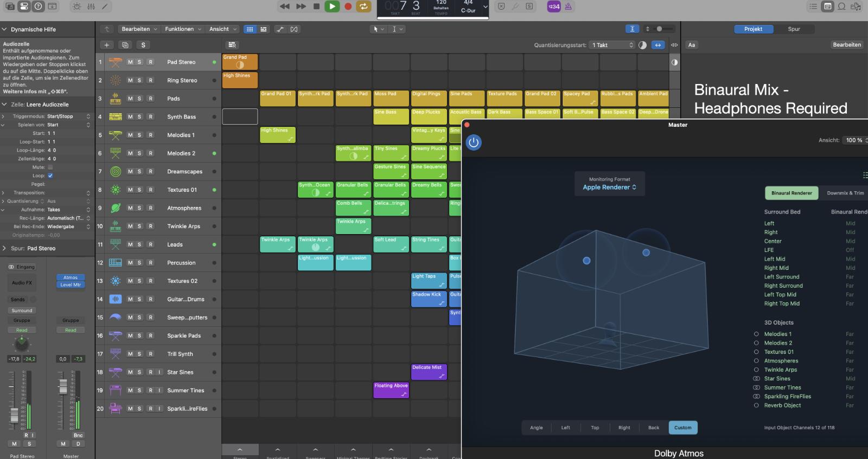Viewport: 868px width, 459px height.
Task: Open the Aufnahme Takes dropdown
Action: [69, 210]
